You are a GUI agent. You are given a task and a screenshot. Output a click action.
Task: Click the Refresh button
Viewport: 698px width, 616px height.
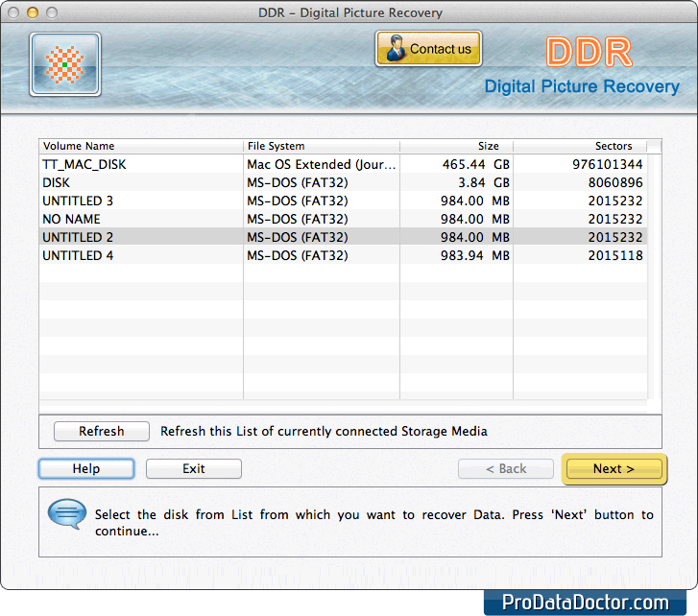click(x=102, y=431)
